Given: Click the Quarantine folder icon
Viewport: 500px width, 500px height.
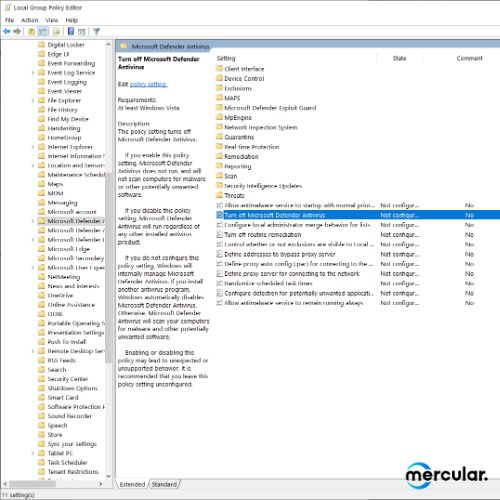Looking at the screenshot, I should (219, 137).
